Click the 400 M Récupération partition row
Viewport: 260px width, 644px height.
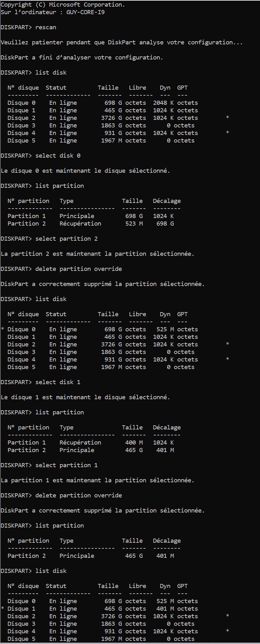click(90, 443)
